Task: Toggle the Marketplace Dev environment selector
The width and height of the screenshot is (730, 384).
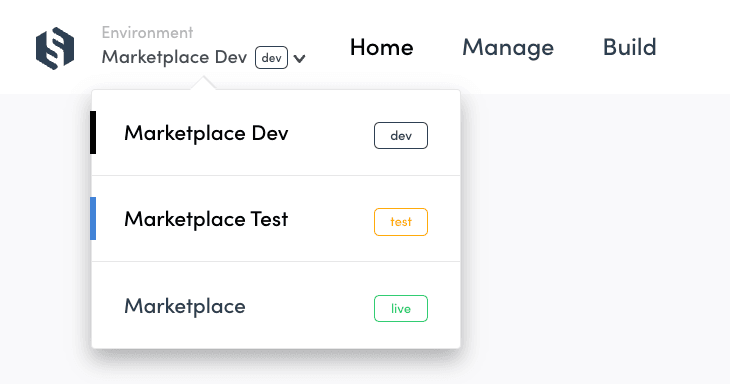Action: click(x=203, y=57)
